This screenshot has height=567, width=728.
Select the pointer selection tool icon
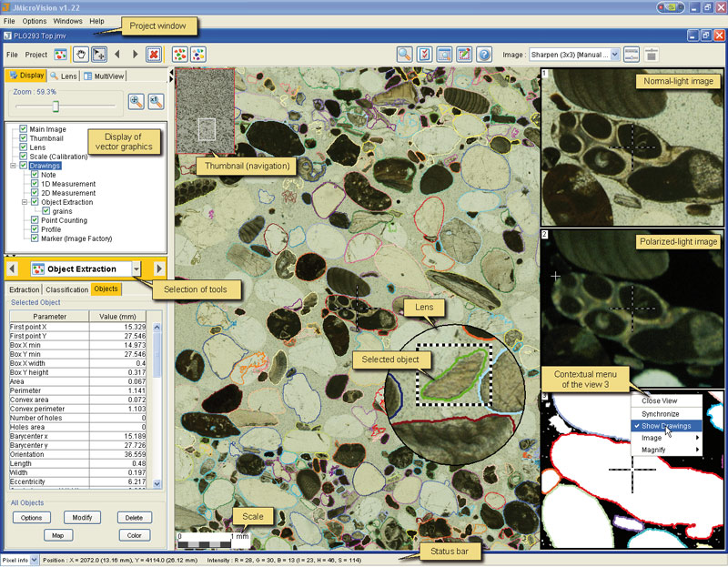(99, 55)
